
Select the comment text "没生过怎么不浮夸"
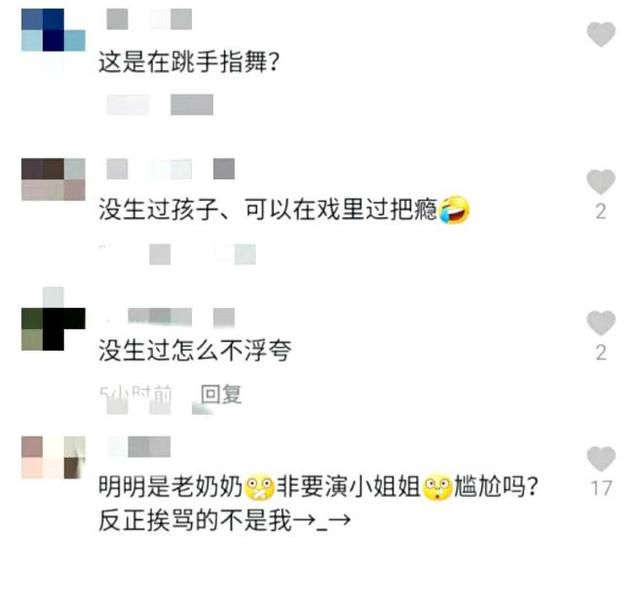pyautogui.click(x=195, y=351)
